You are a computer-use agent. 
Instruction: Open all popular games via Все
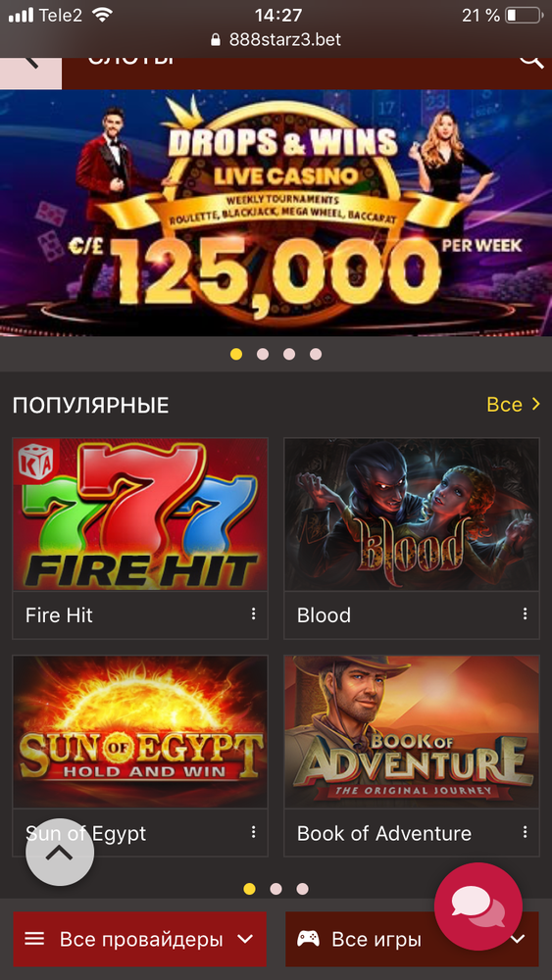[513, 405]
